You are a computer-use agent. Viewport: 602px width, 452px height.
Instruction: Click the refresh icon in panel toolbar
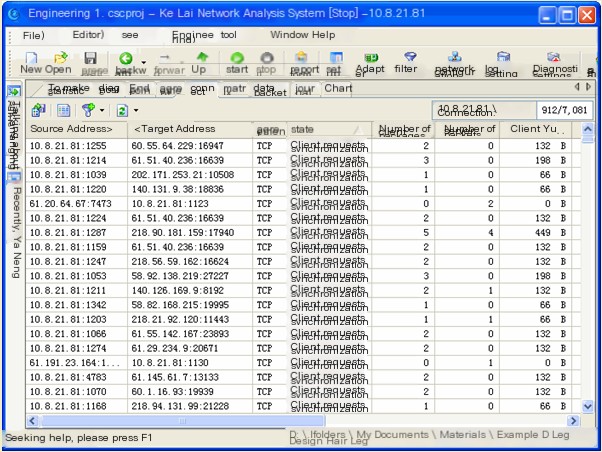tap(122, 111)
